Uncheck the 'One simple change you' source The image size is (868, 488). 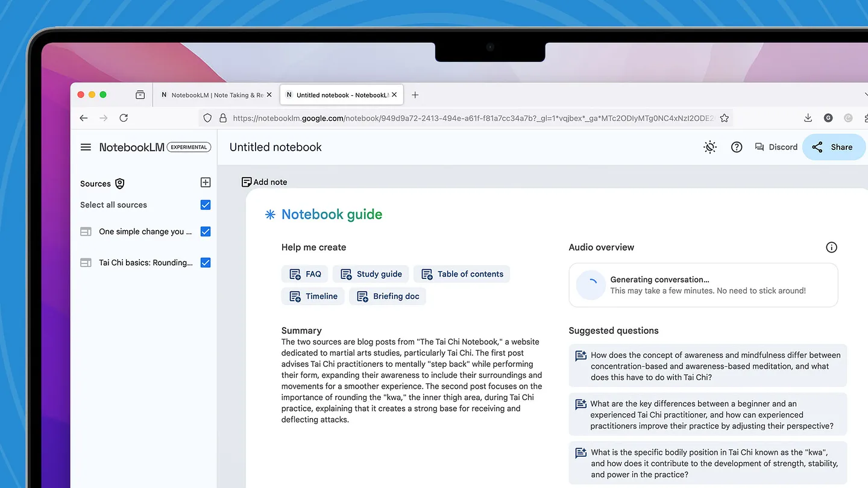tap(206, 231)
